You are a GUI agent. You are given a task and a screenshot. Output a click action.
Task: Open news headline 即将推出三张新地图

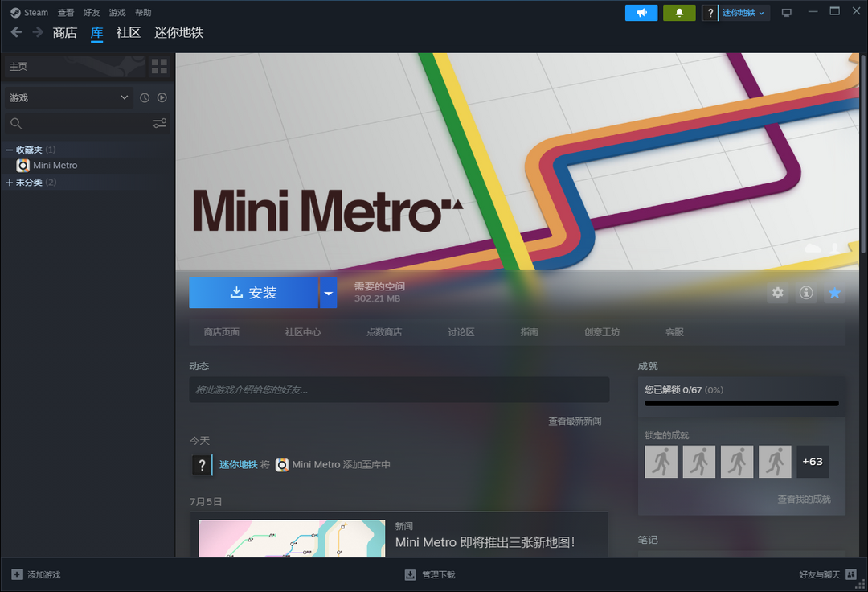[485, 542]
